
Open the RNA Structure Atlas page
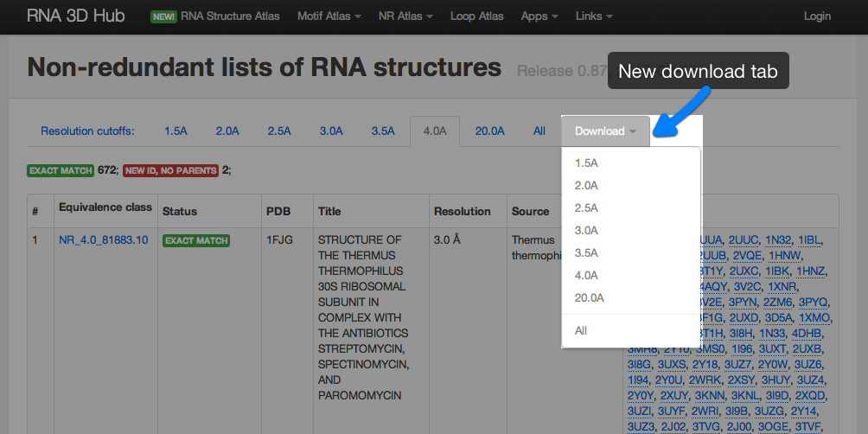[229, 16]
